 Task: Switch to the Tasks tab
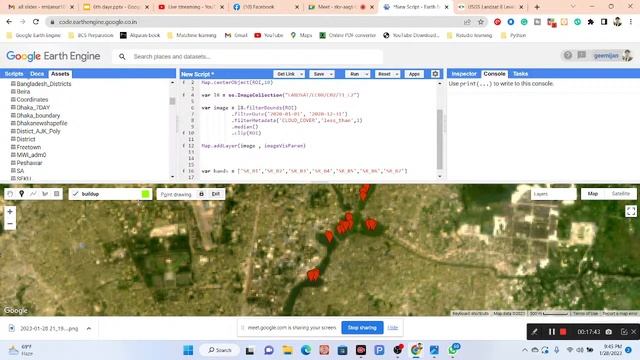(x=520, y=74)
